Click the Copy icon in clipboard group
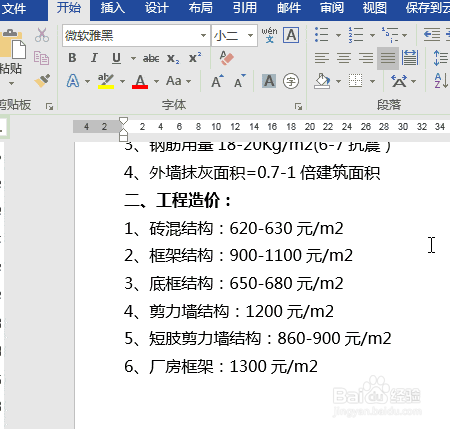The height and width of the screenshot is (429, 450). [x=42, y=58]
